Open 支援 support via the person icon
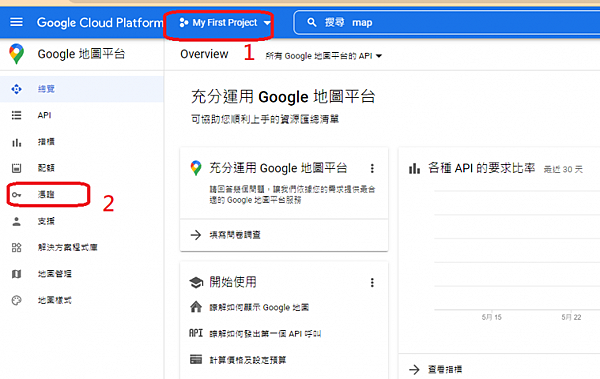Screen dimensions: 600x379 (16, 221)
